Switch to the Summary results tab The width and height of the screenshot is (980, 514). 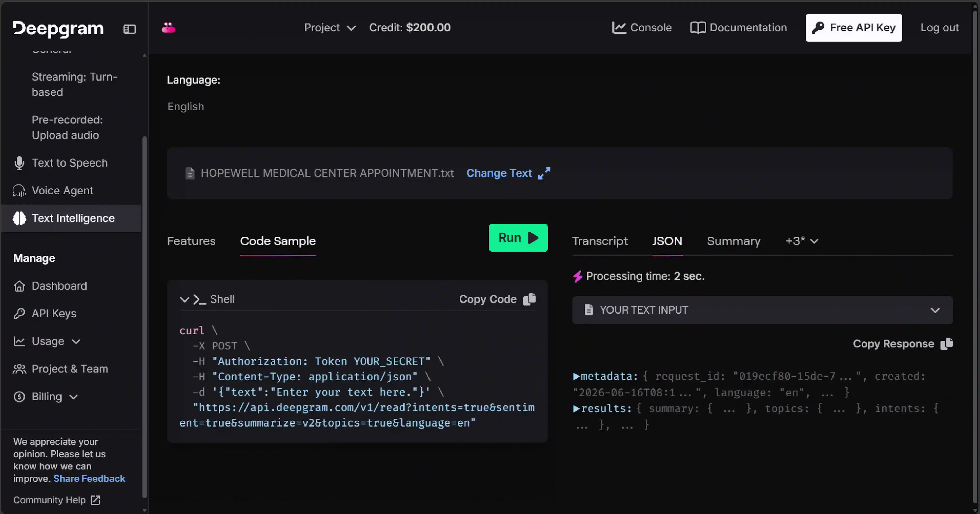click(733, 241)
